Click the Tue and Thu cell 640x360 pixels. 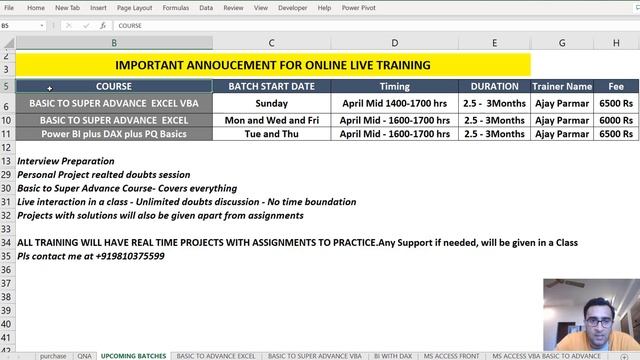[271, 134]
